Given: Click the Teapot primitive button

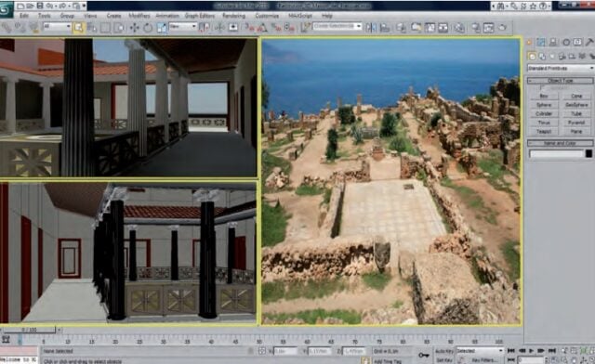Looking at the screenshot, I should 544,132.
